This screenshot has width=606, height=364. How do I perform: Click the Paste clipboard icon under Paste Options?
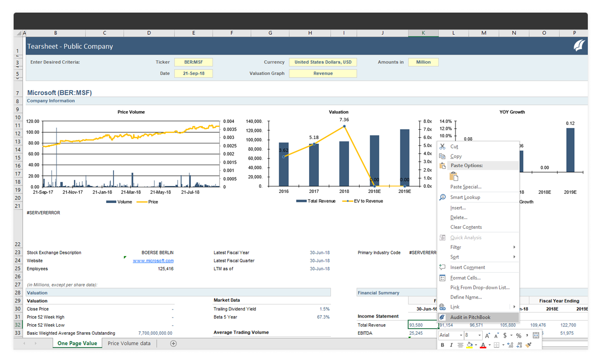tap(453, 176)
